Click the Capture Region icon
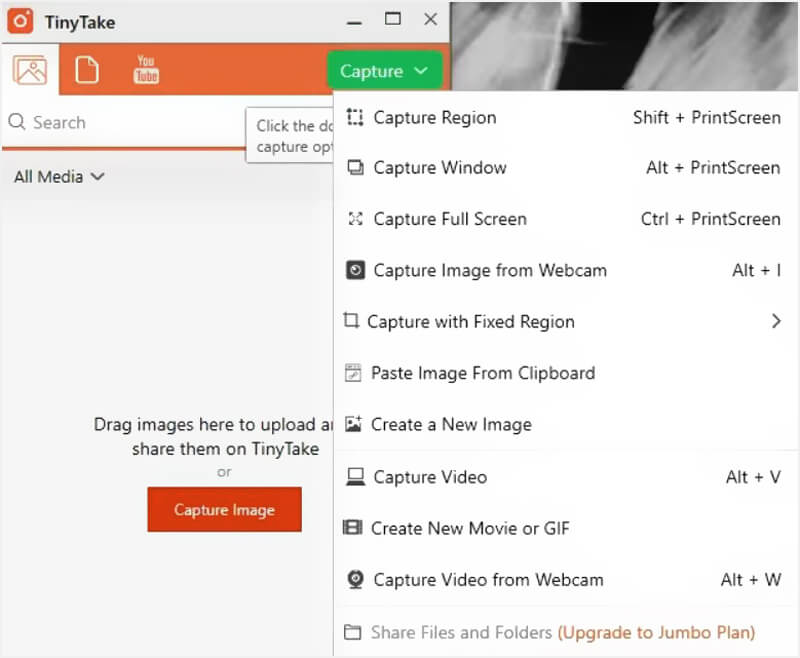 point(355,117)
